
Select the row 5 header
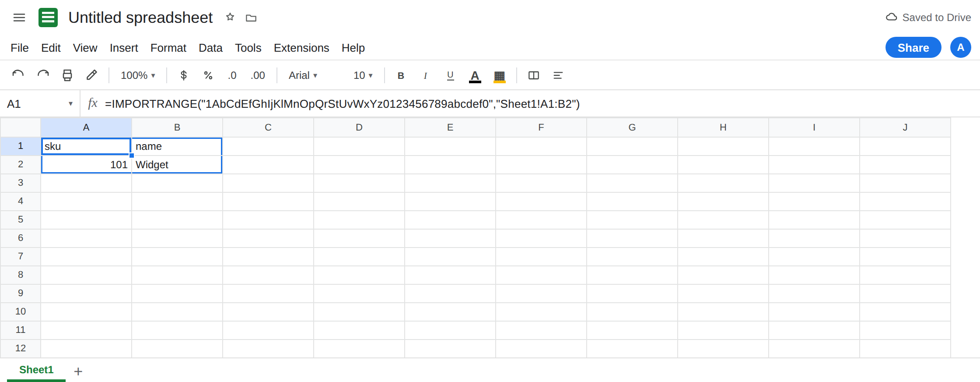pyautogui.click(x=21, y=219)
